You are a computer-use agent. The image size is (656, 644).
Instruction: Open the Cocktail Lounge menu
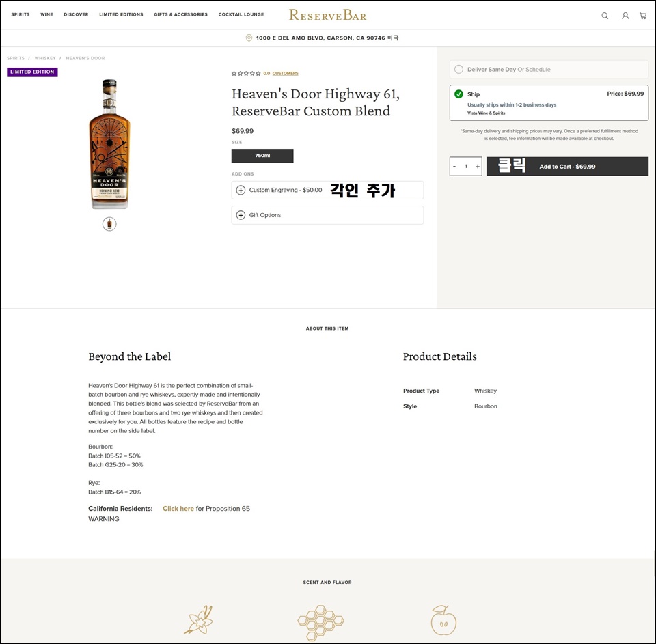click(241, 14)
